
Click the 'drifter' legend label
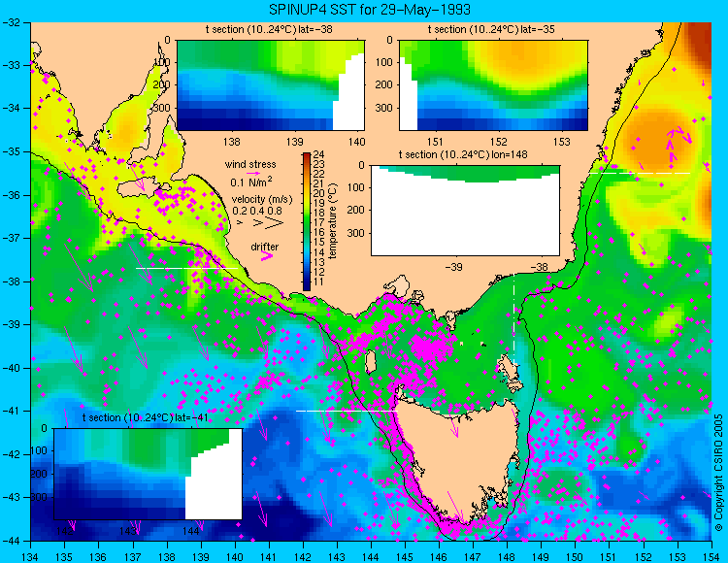[265, 247]
